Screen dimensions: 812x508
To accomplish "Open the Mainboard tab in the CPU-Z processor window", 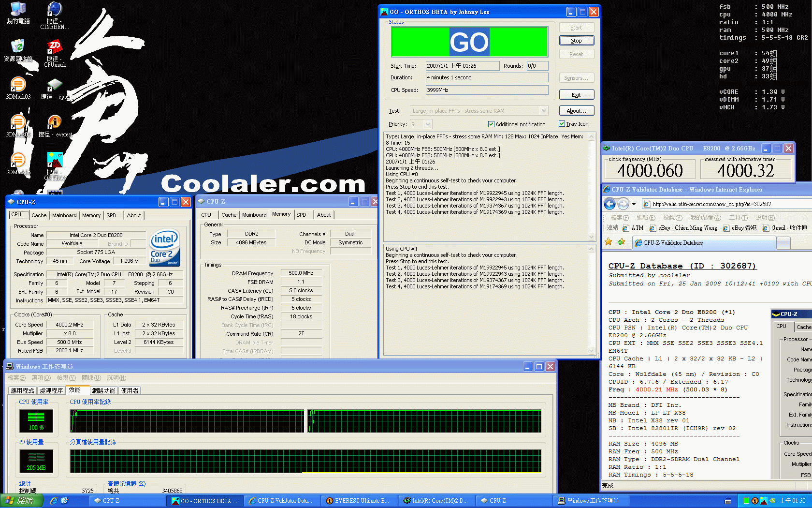I will point(64,215).
